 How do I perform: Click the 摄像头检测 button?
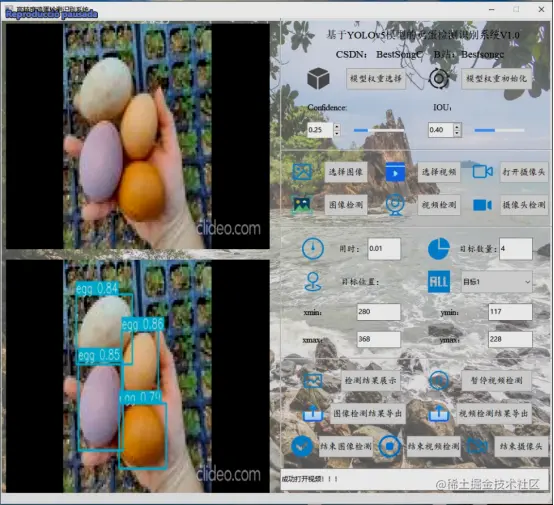(x=524, y=205)
